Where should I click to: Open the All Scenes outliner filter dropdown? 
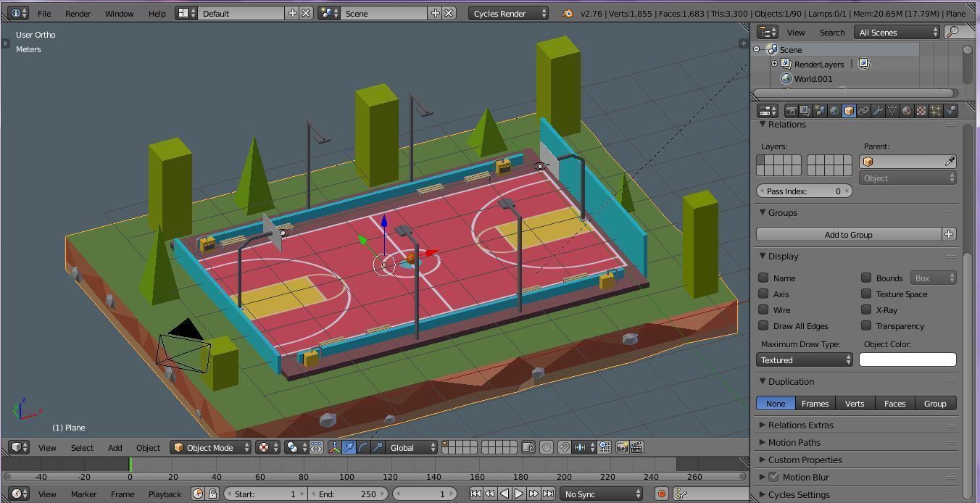tap(897, 32)
